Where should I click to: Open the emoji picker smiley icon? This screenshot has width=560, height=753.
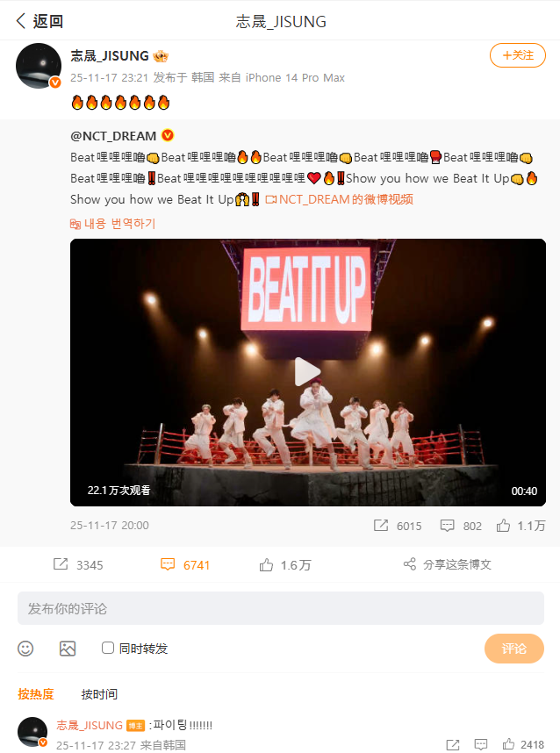coord(25,649)
